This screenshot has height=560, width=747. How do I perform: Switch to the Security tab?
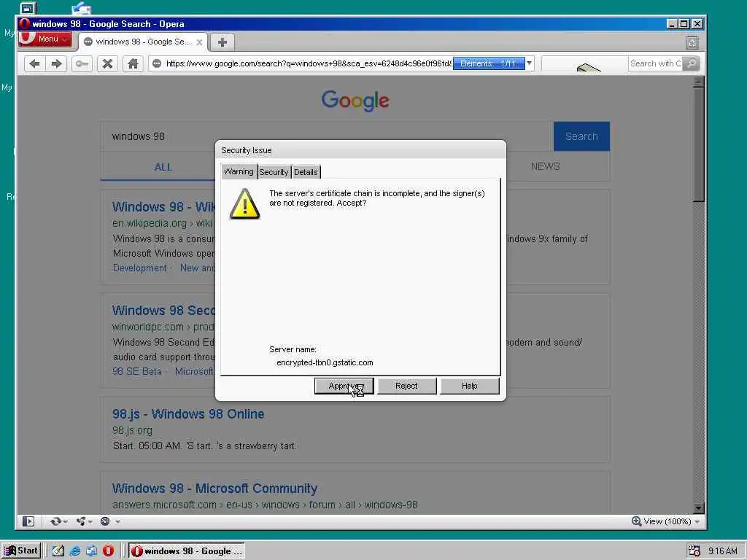(274, 172)
